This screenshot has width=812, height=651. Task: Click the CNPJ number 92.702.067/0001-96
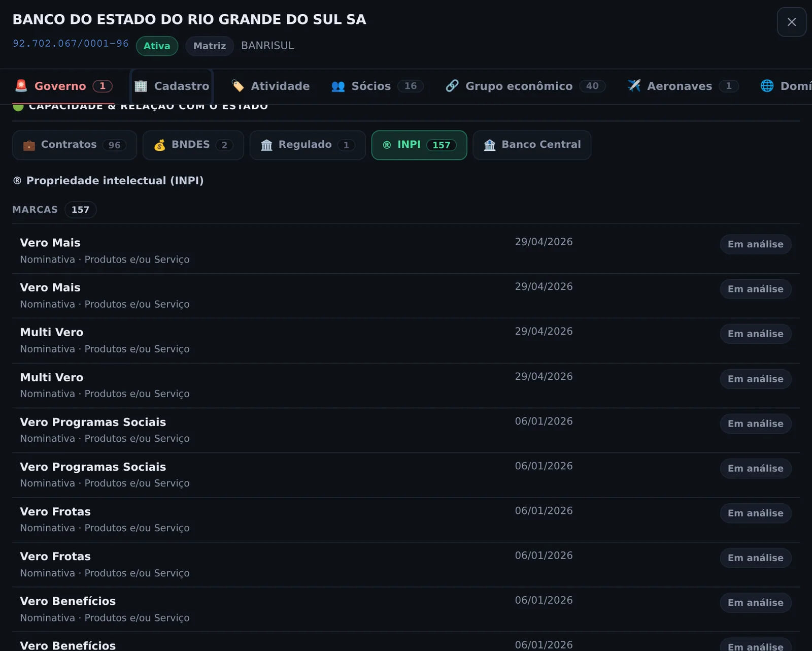[71, 44]
